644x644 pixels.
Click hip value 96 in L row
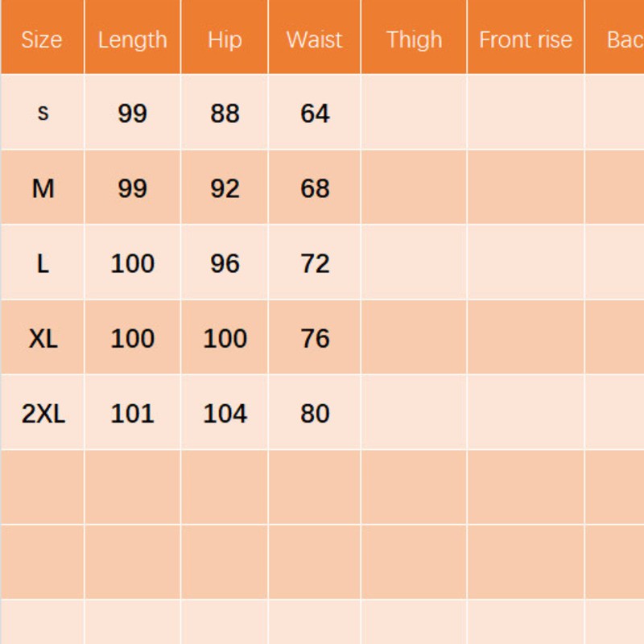[x=225, y=263]
